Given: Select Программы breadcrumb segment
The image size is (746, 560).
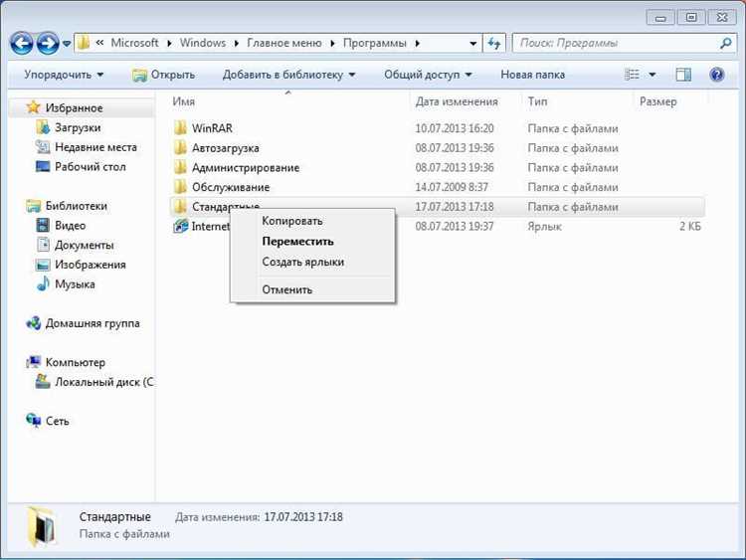Looking at the screenshot, I should point(374,43).
